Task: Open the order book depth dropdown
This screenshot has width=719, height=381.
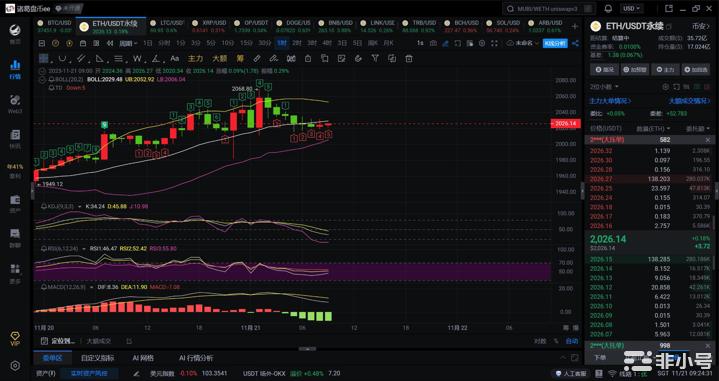Action: click(604, 87)
